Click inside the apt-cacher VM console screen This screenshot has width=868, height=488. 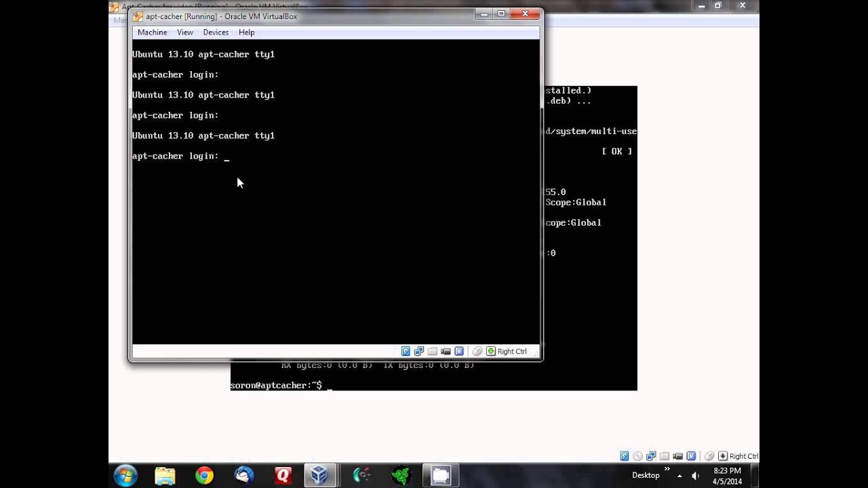(x=336, y=192)
